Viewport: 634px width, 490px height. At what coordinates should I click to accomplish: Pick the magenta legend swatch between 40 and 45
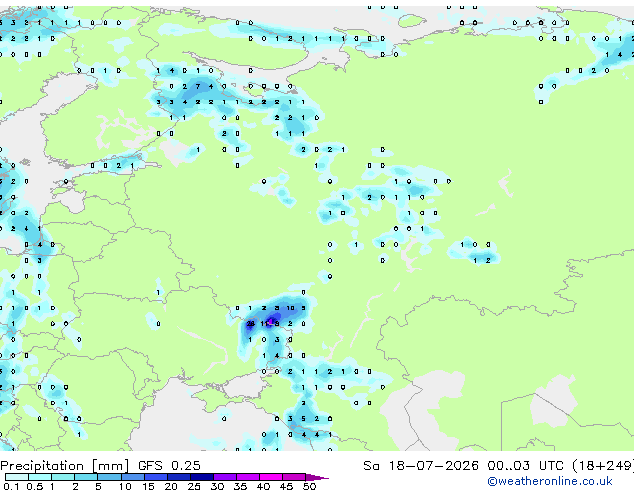[x=271, y=477]
